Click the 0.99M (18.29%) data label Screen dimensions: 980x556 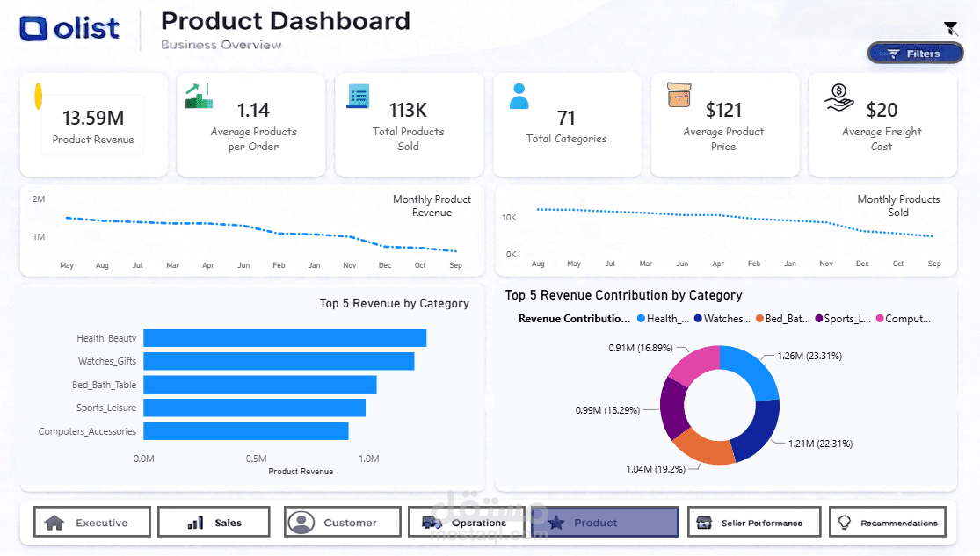coord(607,410)
